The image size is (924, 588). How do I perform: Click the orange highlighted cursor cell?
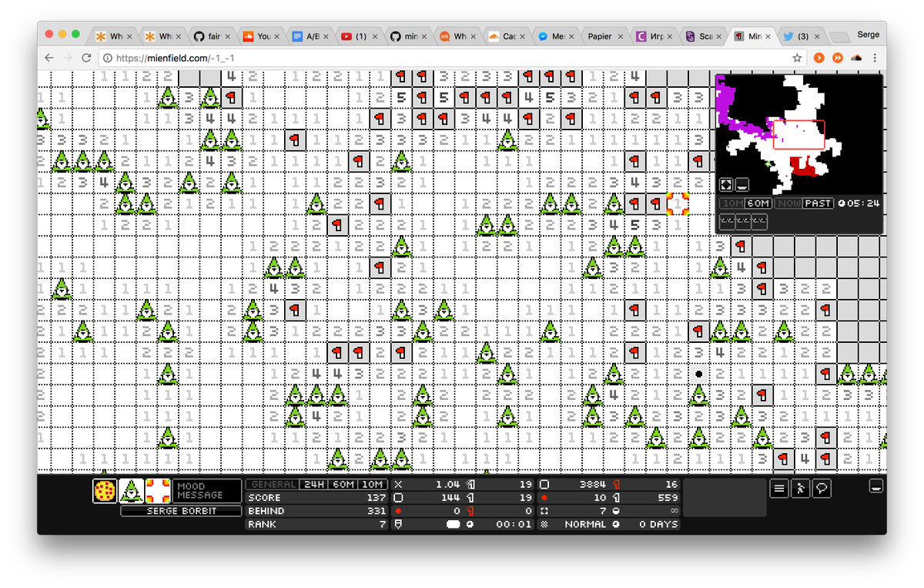pyautogui.click(x=677, y=204)
